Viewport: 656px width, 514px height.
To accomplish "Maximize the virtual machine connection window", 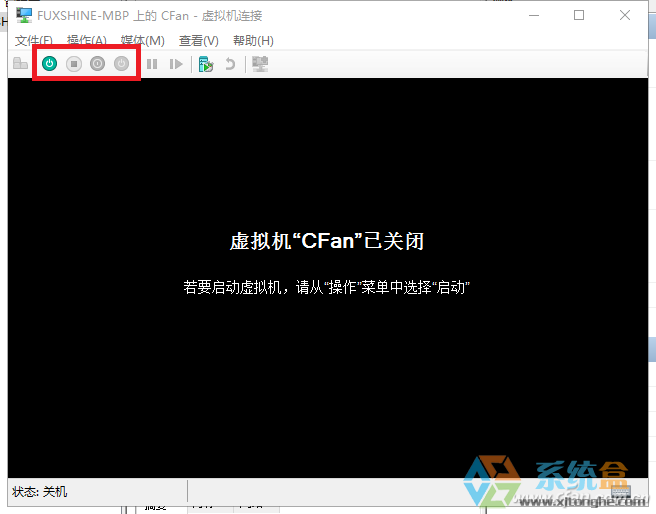I will pos(579,15).
